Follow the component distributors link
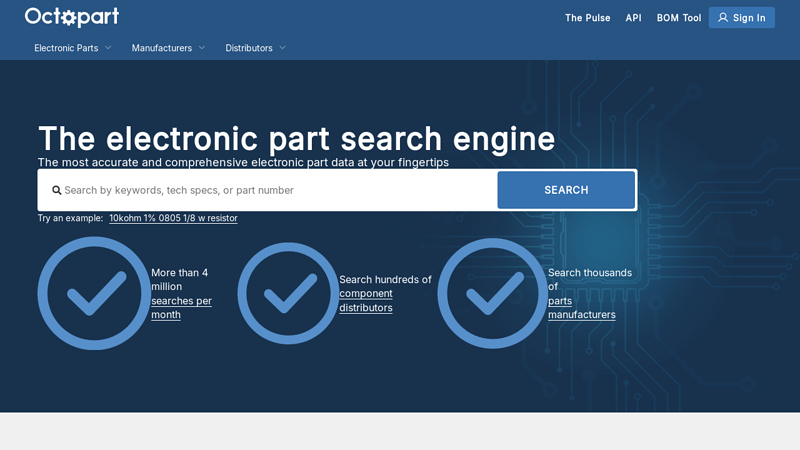The height and width of the screenshot is (450, 800). 366,301
